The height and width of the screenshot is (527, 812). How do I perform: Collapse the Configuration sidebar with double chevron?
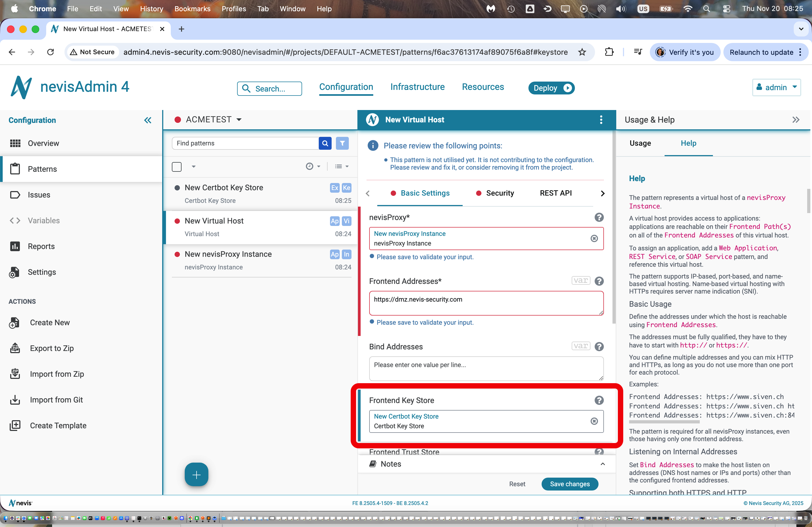(147, 120)
